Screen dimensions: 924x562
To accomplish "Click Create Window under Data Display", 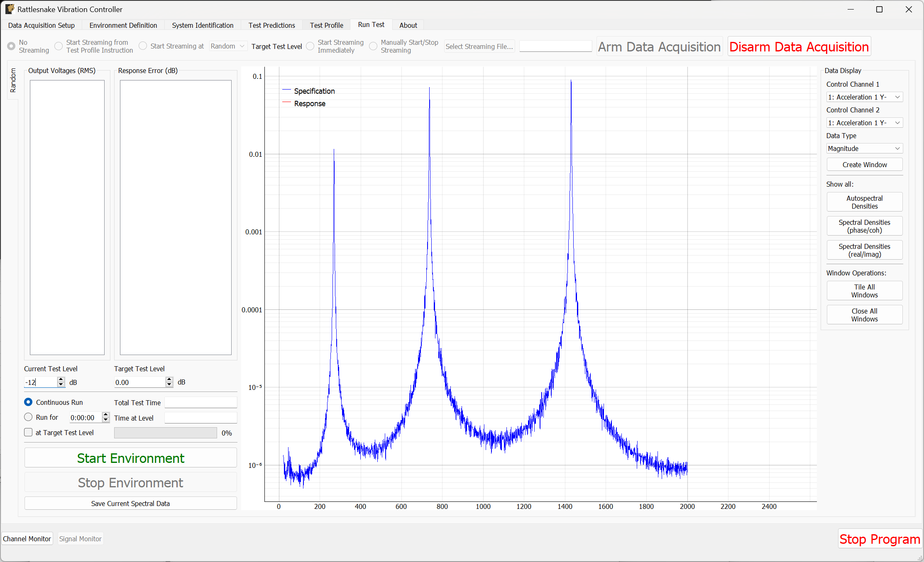I will pyautogui.click(x=864, y=164).
